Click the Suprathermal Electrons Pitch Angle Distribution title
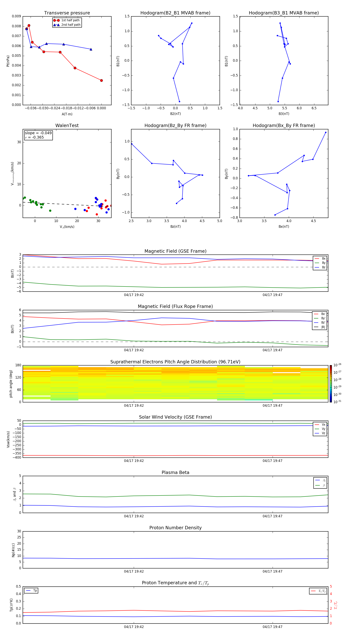Screen dimensions: 351x644 (175, 362)
